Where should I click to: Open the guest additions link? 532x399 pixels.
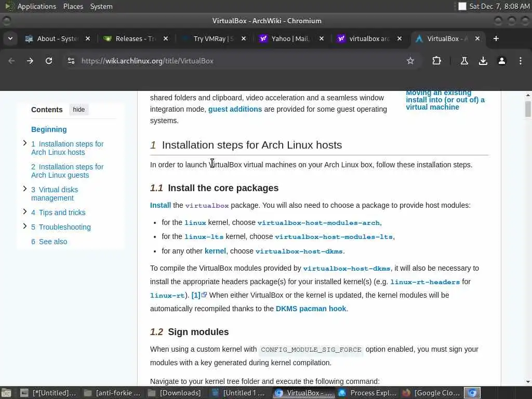click(x=235, y=109)
